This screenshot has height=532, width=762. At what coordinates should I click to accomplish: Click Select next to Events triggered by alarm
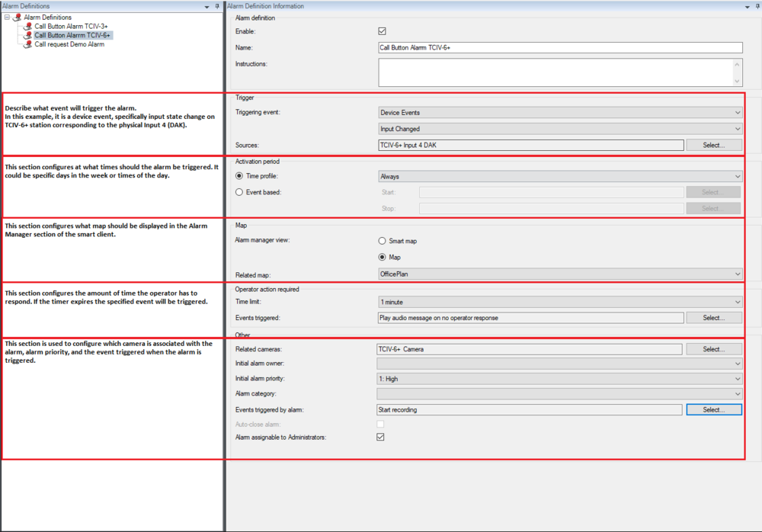click(713, 409)
